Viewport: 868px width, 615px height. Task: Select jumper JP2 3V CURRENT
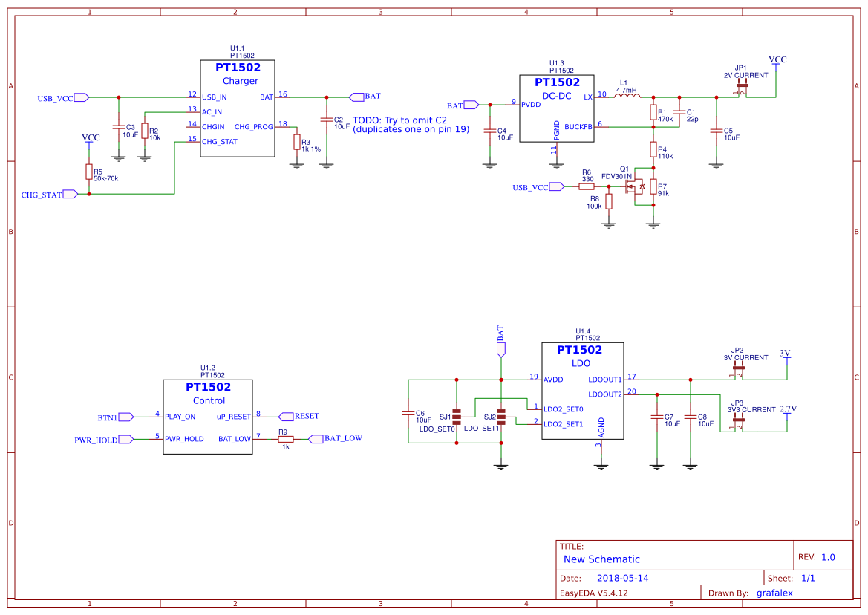click(x=739, y=368)
